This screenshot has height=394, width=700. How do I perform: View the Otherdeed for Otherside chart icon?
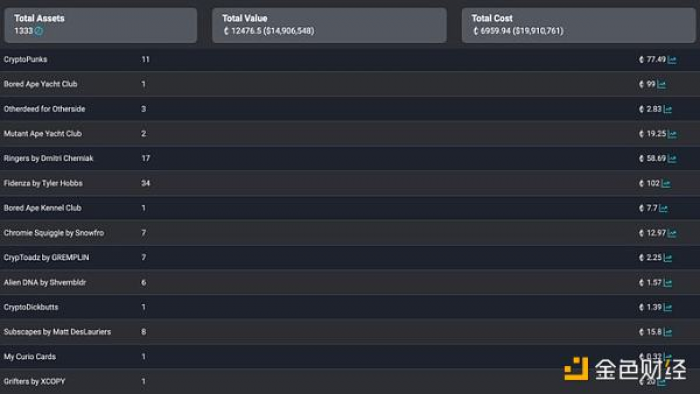pos(668,109)
